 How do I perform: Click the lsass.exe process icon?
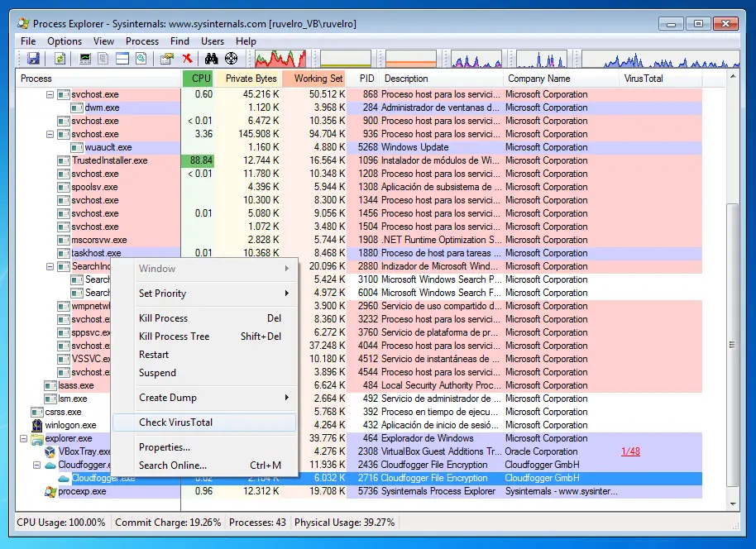[x=50, y=385]
